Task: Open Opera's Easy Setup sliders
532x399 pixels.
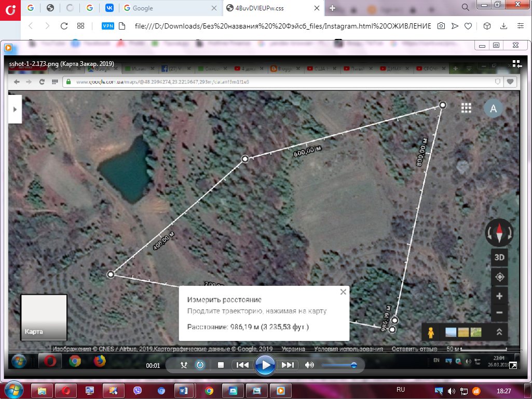Action: [521, 26]
